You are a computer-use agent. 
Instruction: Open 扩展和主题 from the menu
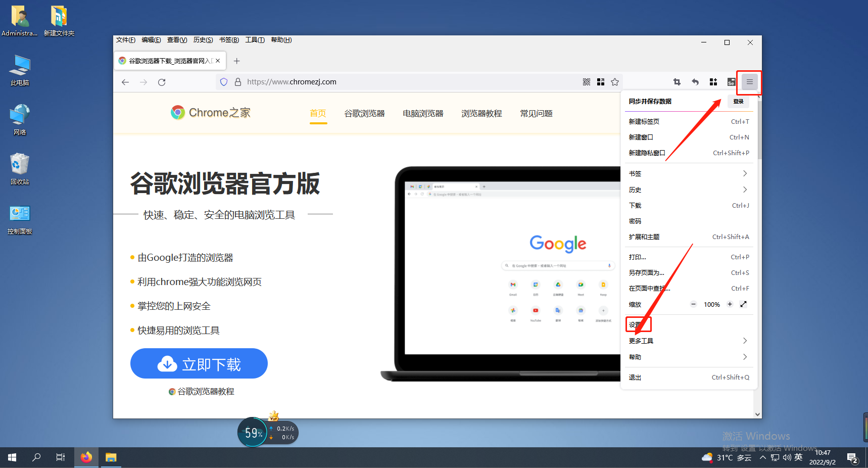(x=689, y=237)
